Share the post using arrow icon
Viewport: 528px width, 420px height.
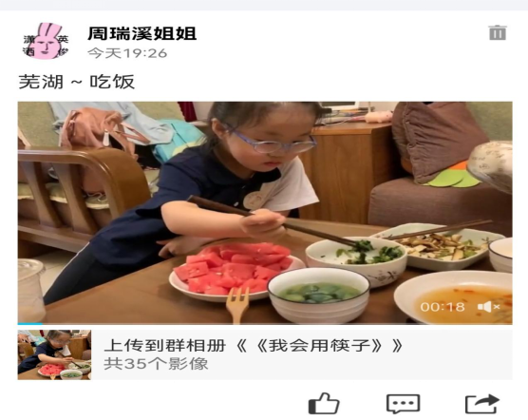[x=482, y=404]
